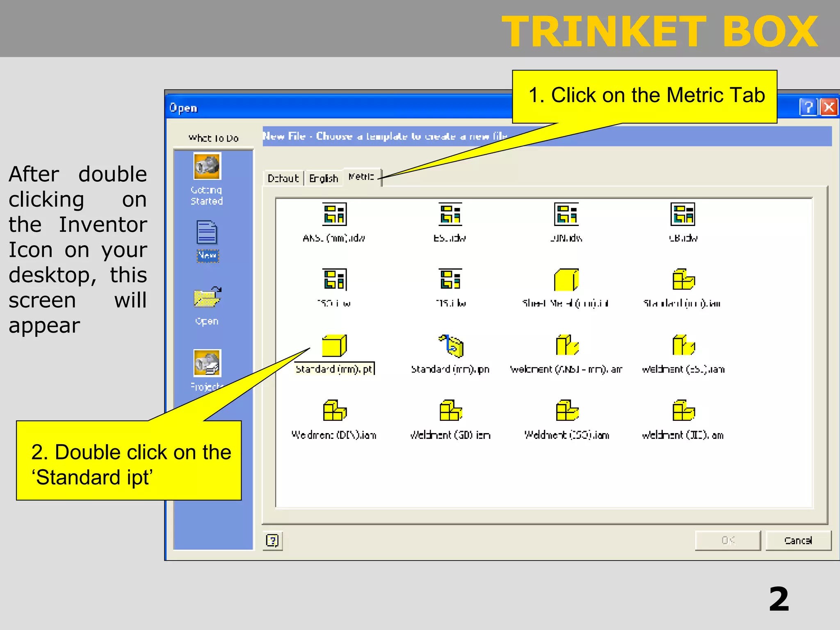The height and width of the screenshot is (630, 840).
Task: Select the New document icon
Action: click(207, 233)
